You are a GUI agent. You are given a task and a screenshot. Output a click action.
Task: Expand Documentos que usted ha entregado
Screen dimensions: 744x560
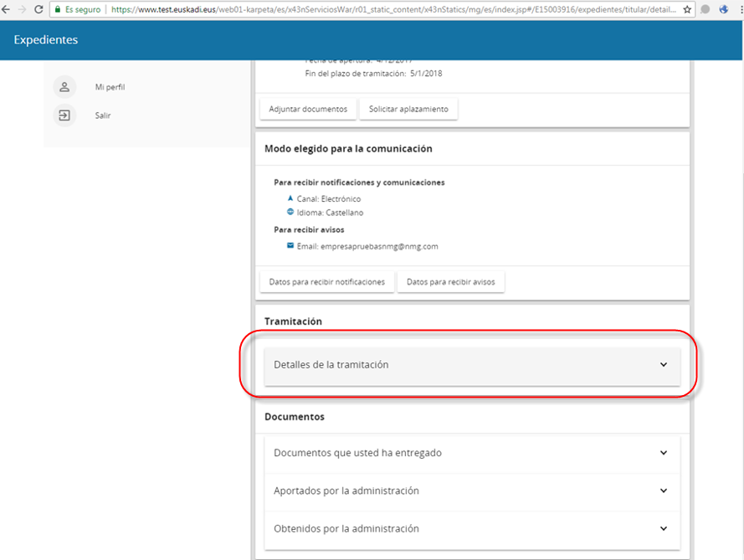(664, 453)
